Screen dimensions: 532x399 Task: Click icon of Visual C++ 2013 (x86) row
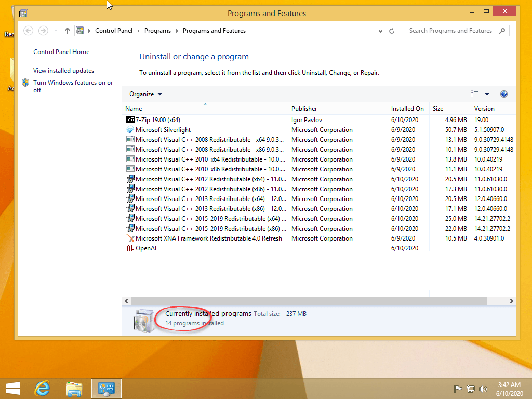[x=130, y=208]
